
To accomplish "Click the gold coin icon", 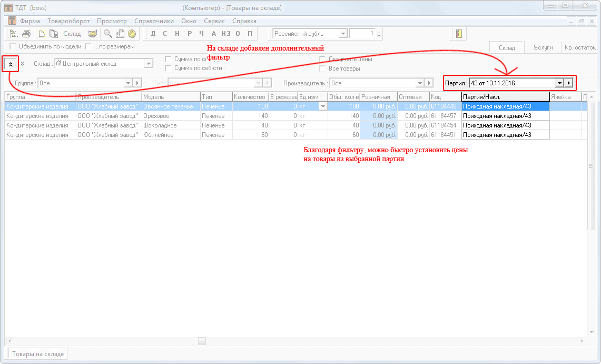I will pos(132,34).
